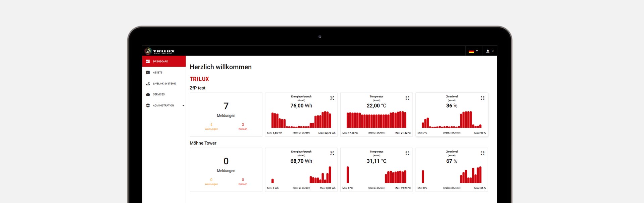Open the Administration menu item
Screen dimensions: 644x203
164,106
